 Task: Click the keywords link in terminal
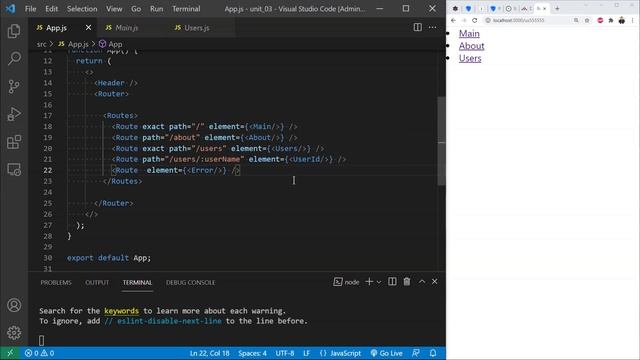tap(121, 311)
